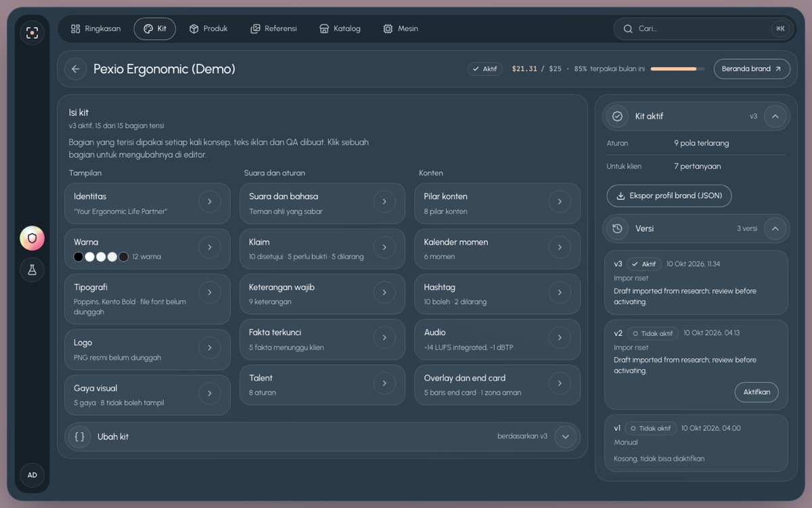
Task: Click the history clock icon beside Versi
Action: 617,229
